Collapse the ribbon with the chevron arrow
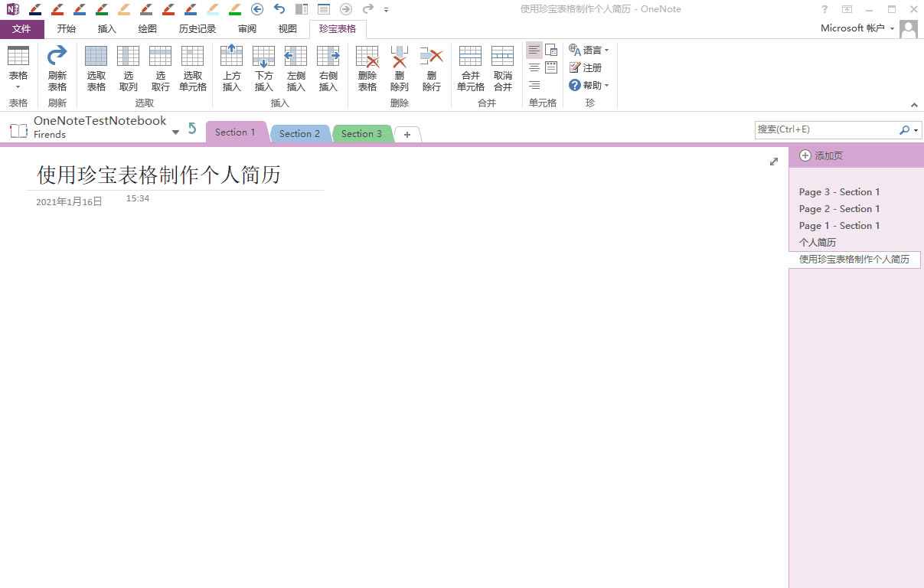 point(914,104)
